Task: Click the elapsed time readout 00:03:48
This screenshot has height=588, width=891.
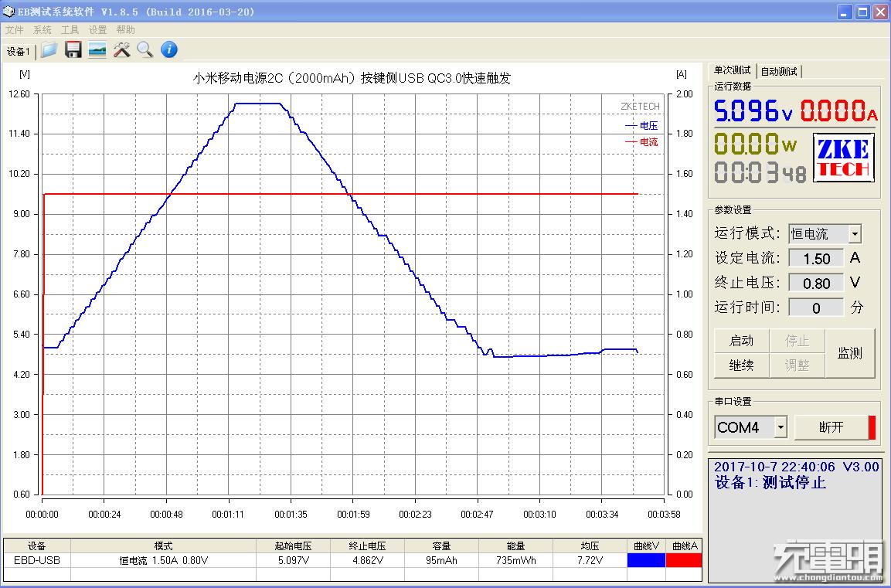Action: coord(760,172)
